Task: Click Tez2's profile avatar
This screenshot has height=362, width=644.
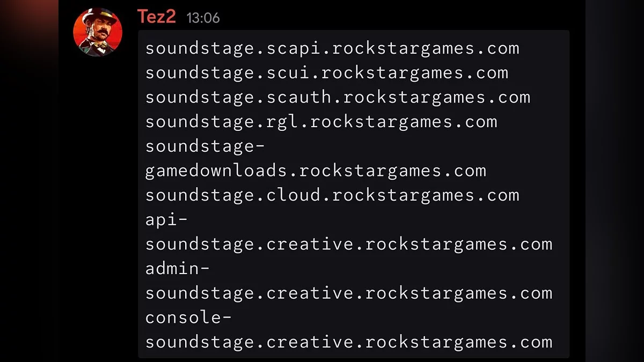Action: click(x=98, y=32)
